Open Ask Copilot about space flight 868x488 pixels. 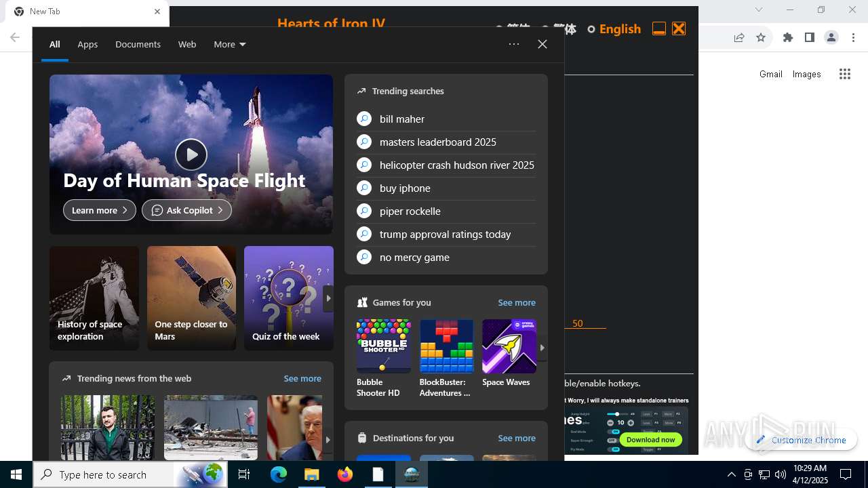(186, 210)
